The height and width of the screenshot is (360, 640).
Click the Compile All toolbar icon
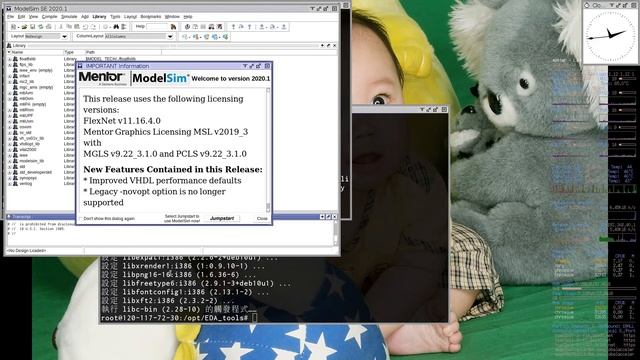pos(195,27)
